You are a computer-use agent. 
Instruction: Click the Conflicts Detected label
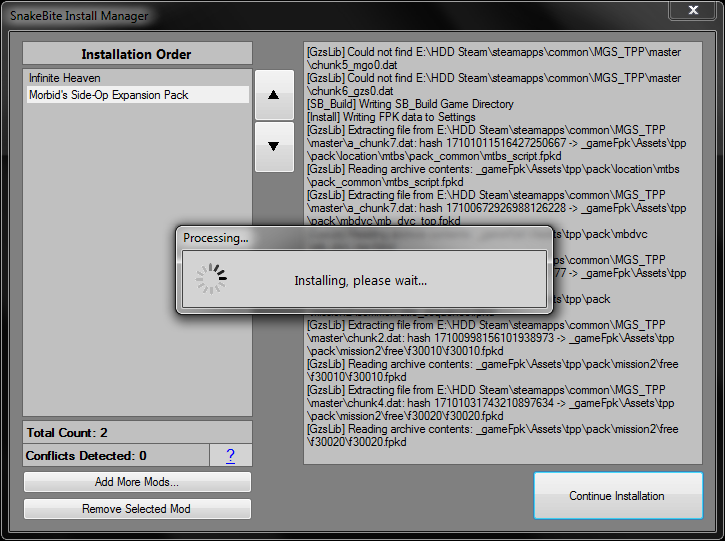87,456
